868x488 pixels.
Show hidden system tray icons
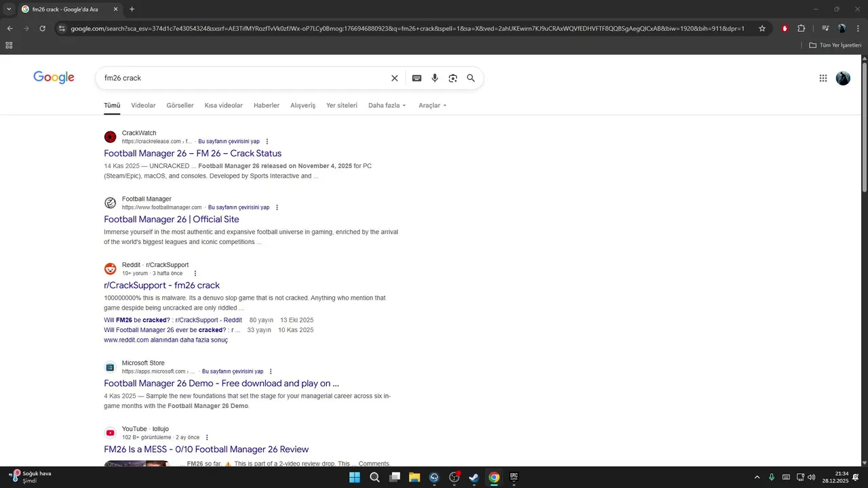(757, 477)
